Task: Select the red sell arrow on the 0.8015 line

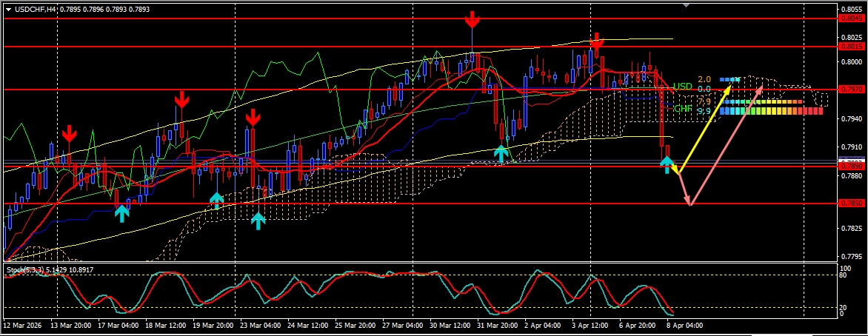Action: [x=596, y=41]
